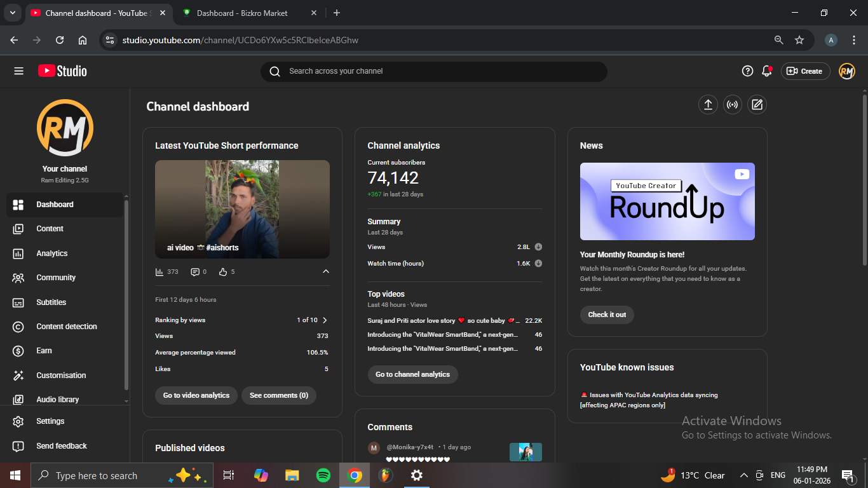868x488 pixels.
Task: Open the help question mark icon
Action: click(x=747, y=71)
